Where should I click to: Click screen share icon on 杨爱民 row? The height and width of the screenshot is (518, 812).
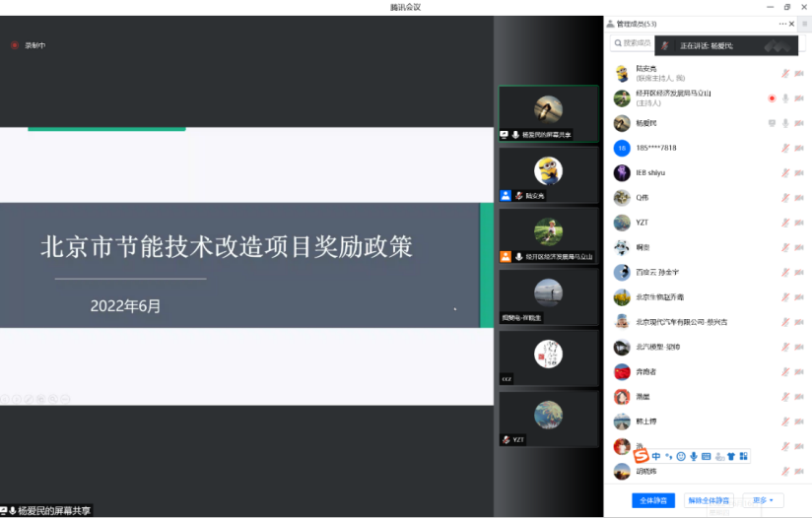coord(772,123)
